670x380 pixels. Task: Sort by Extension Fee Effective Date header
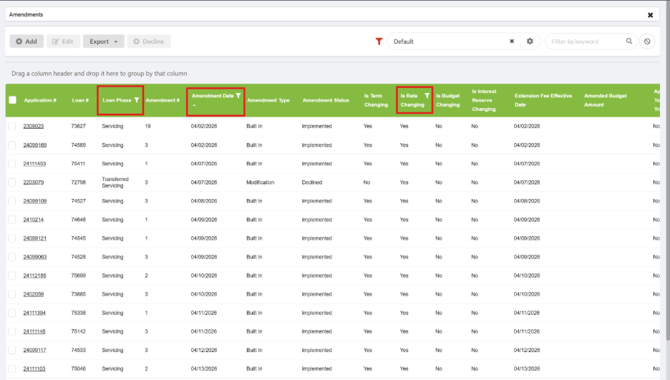point(543,100)
